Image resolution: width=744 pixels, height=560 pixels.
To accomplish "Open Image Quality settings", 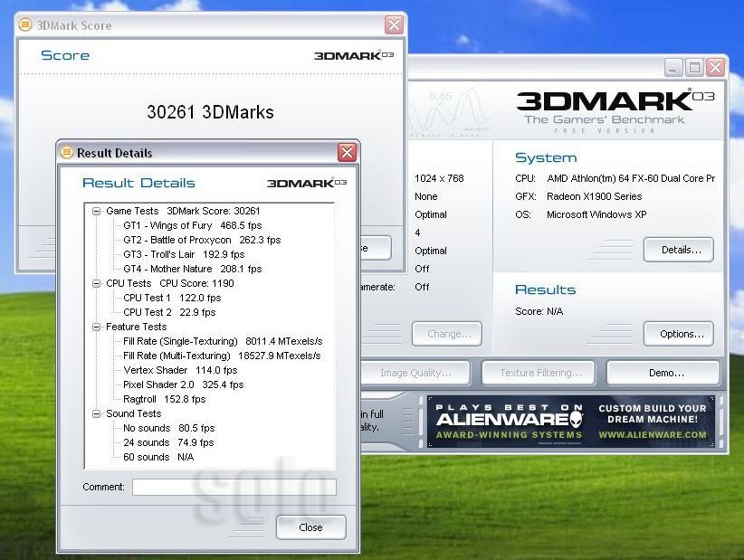I will (x=415, y=373).
